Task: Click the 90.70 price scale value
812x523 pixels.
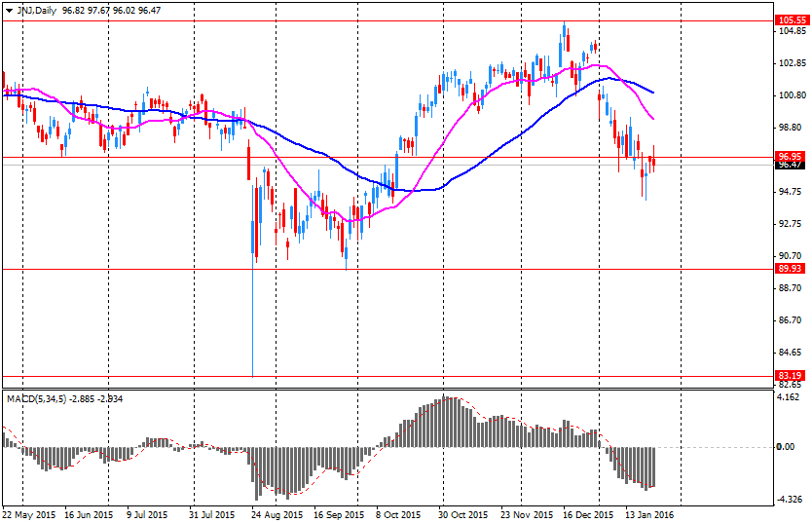Action: coord(791,256)
